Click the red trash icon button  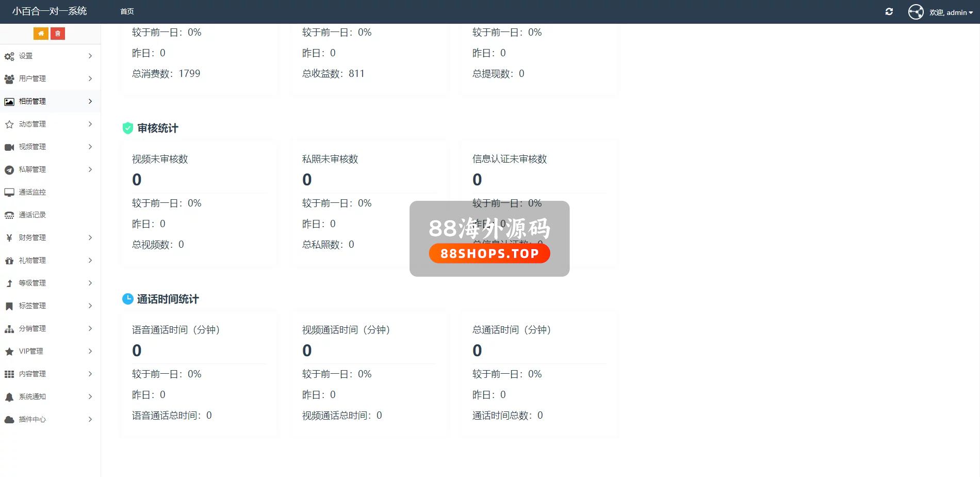coord(58,34)
